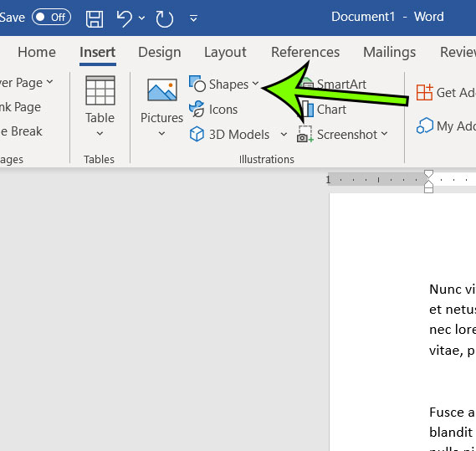Click the Save floppy disk icon

click(x=95, y=19)
